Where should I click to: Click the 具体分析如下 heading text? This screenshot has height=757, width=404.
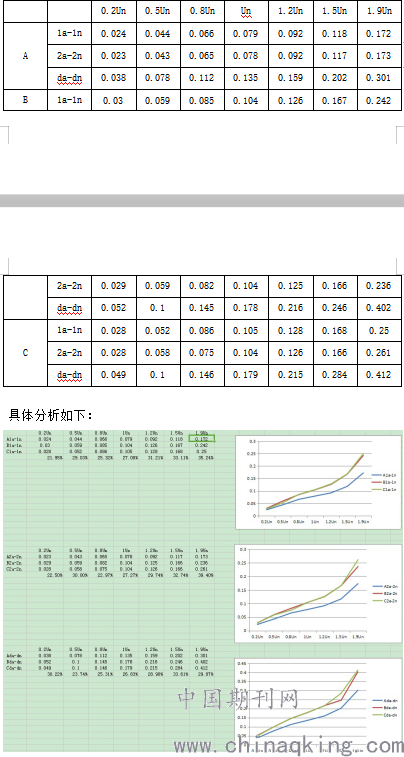tap(50, 414)
